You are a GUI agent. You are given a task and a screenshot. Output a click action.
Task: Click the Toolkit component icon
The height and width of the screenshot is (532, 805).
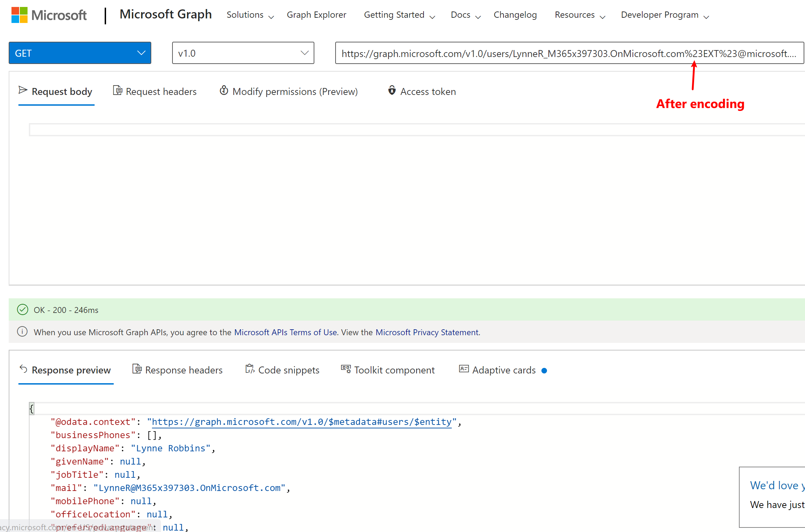(x=345, y=369)
